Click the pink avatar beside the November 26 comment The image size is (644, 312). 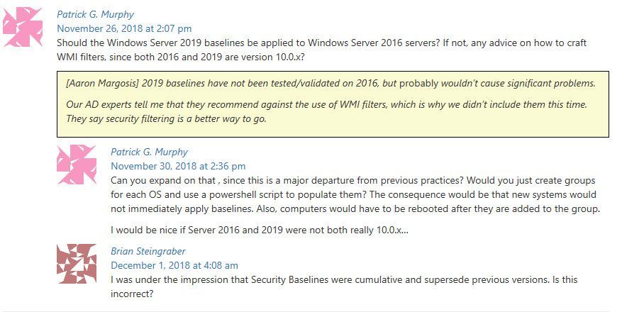pyautogui.click(x=23, y=27)
